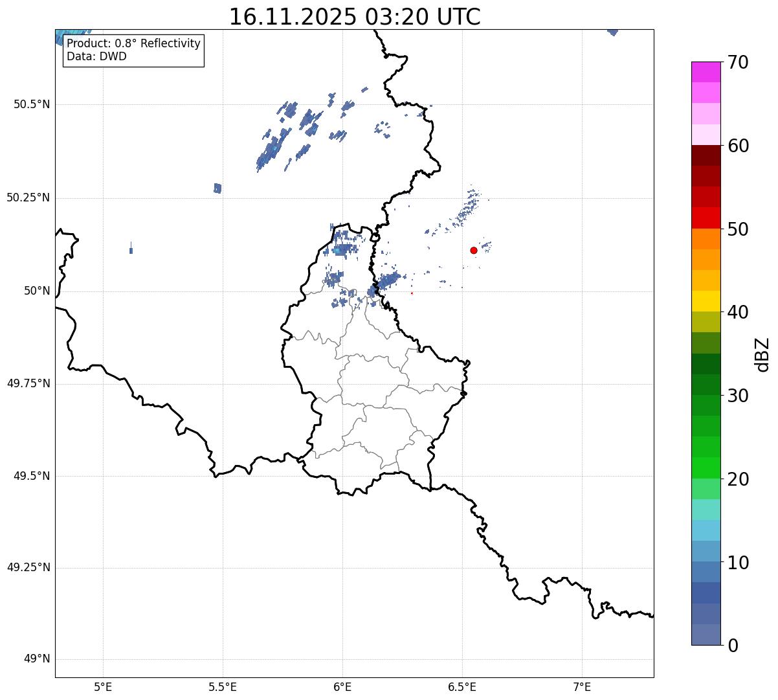
Task: Click the yellow swatch just above 40
Action: click(x=706, y=301)
